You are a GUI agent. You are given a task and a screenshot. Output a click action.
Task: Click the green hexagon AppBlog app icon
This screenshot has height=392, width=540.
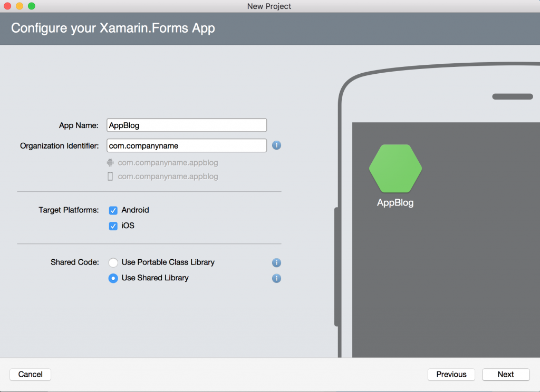click(396, 168)
